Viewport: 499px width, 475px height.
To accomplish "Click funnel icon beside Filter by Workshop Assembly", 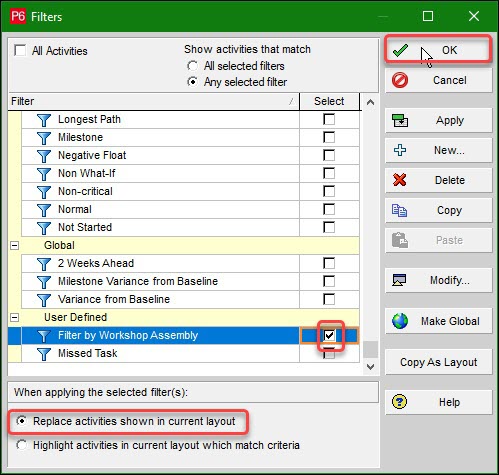I will click(44, 336).
